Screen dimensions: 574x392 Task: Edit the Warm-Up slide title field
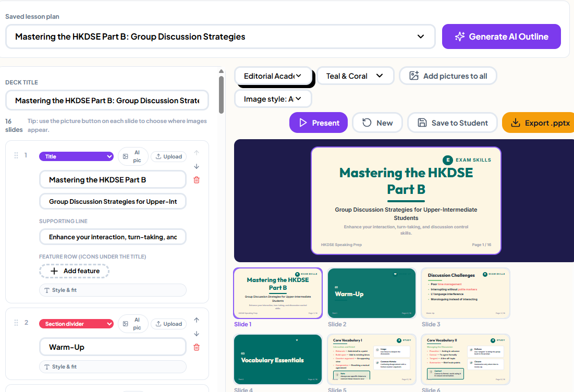pos(113,347)
